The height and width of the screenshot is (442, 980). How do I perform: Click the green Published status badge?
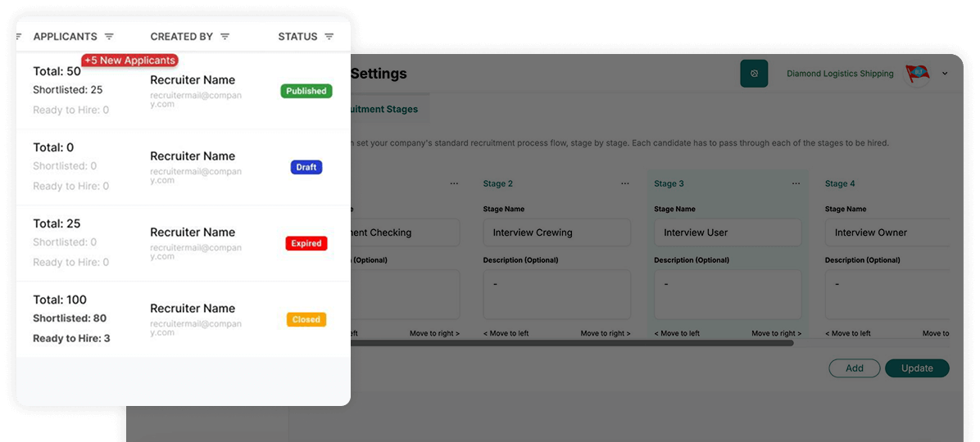tap(306, 91)
